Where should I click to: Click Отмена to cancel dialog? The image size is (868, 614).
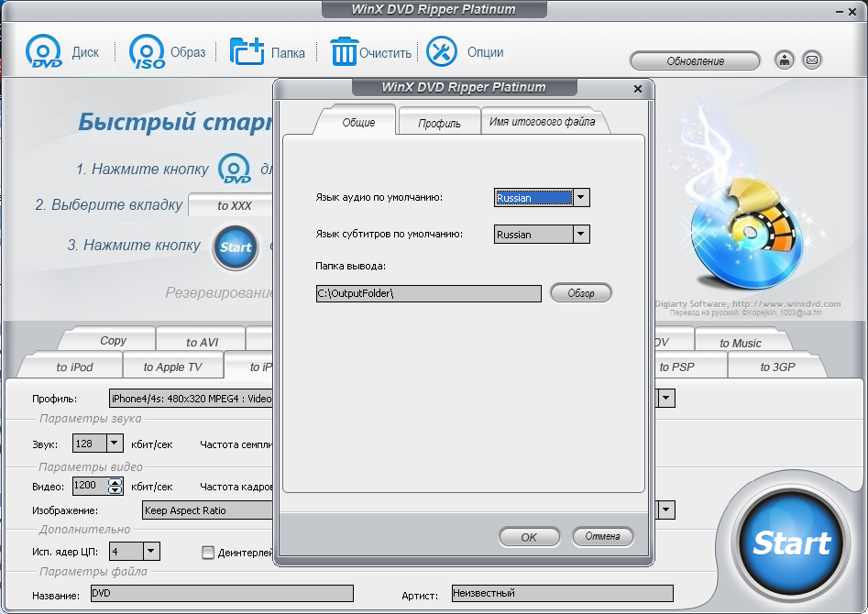(x=602, y=537)
